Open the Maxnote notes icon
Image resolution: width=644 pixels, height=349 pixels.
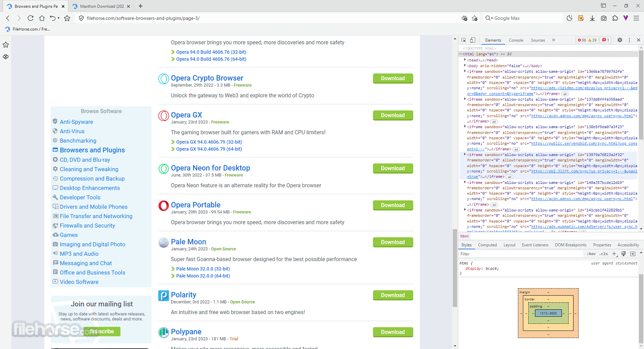tap(581, 18)
